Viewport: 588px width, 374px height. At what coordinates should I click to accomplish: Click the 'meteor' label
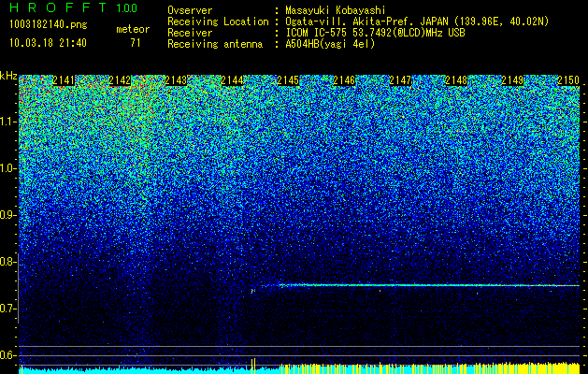(133, 29)
